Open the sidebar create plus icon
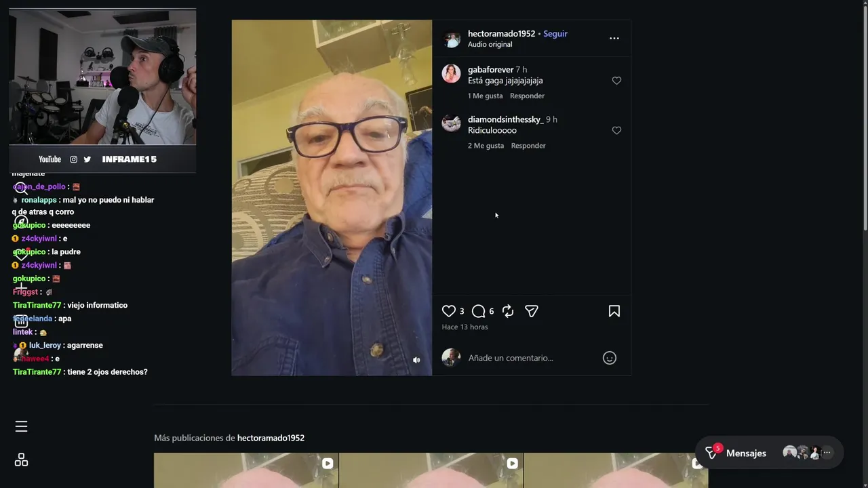The width and height of the screenshot is (868, 488). point(22,288)
